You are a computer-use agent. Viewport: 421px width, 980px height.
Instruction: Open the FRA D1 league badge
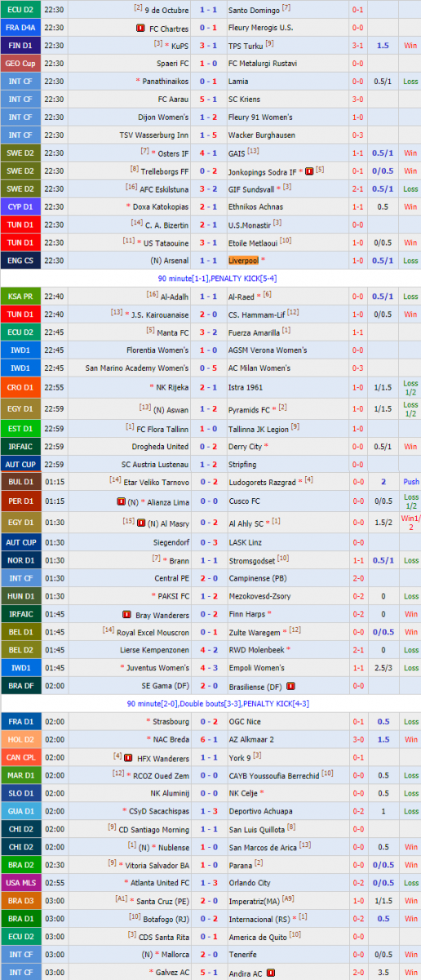[x=20, y=722]
